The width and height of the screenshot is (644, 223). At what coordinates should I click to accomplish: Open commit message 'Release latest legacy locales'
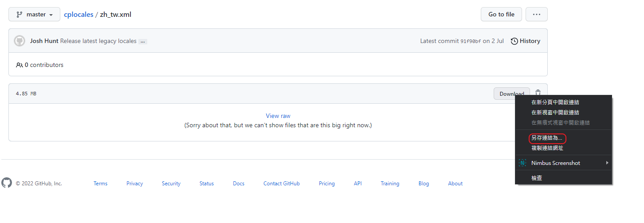(x=98, y=41)
